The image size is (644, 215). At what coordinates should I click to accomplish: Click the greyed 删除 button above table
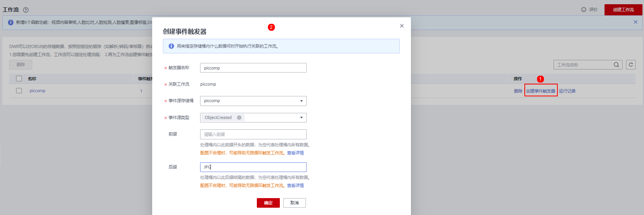tap(21, 65)
